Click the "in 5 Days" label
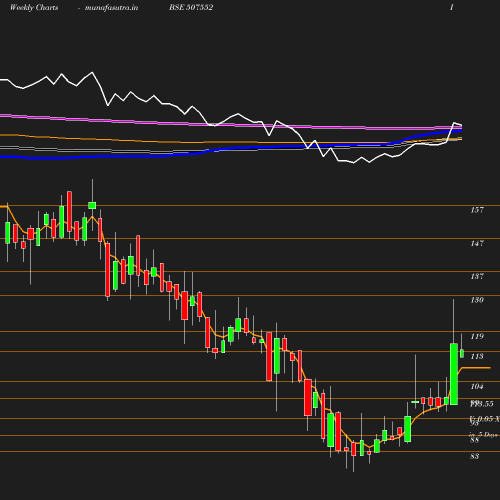500x500 pixels. pyautogui.click(x=484, y=435)
